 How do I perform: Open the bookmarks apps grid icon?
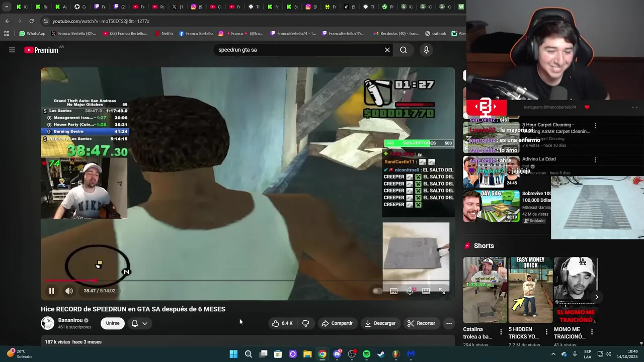click(7, 34)
